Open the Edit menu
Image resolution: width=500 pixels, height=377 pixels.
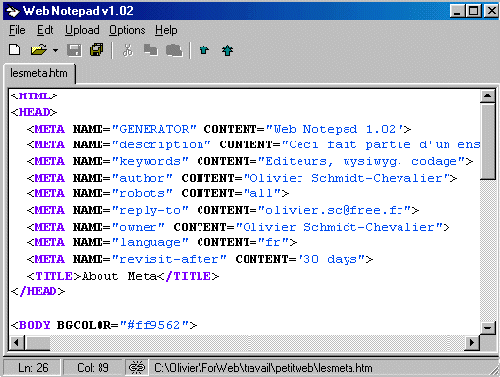[x=45, y=30]
